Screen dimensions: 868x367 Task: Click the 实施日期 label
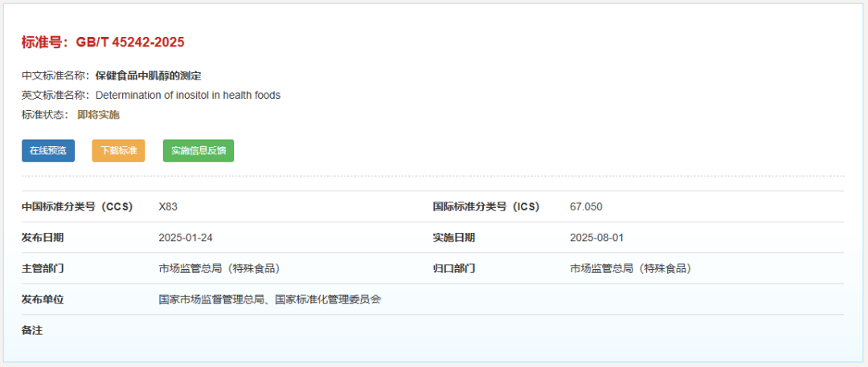pyautogui.click(x=454, y=238)
